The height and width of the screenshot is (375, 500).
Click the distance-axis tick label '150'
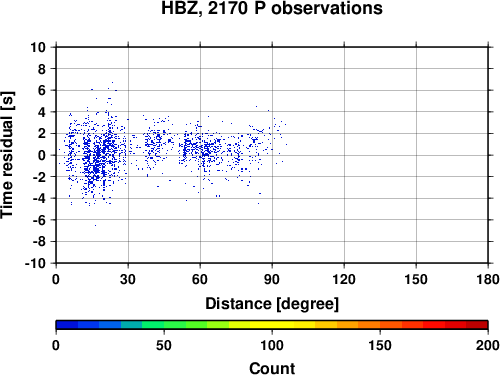[x=416, y=279]
